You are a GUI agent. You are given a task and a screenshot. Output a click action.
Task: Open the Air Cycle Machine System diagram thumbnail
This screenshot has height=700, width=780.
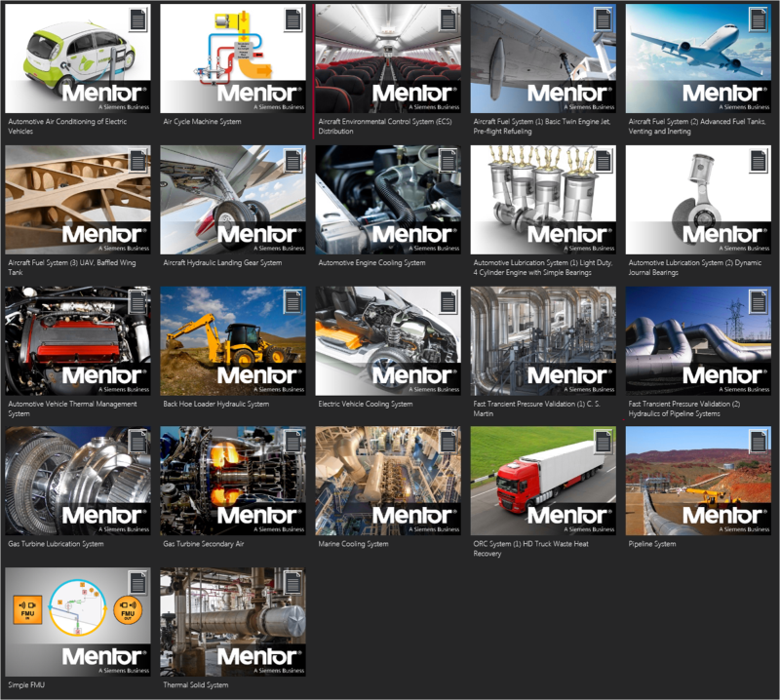tap(233, 58)
